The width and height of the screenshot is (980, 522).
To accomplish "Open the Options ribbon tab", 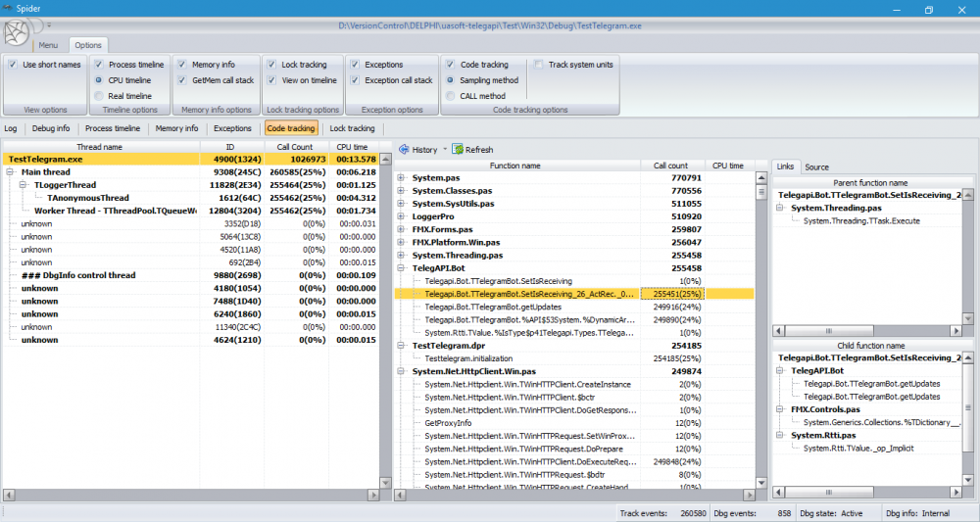I will (x=88, y=45).
